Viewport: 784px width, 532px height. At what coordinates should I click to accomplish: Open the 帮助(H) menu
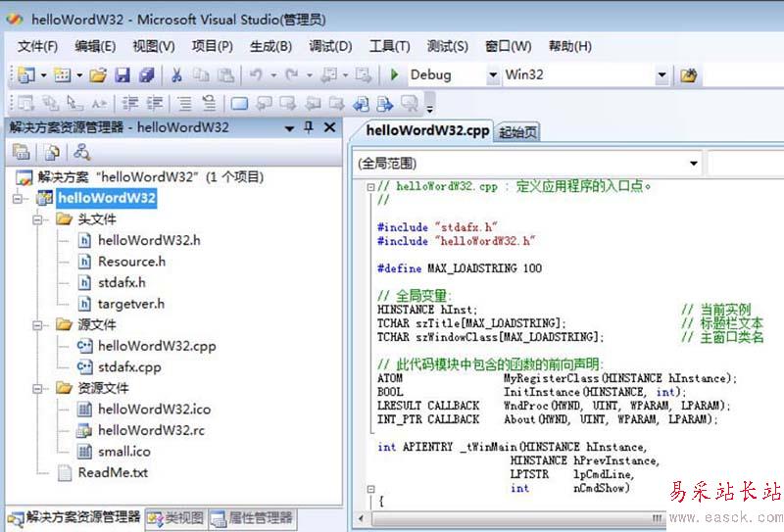click(x=570, y=46)
